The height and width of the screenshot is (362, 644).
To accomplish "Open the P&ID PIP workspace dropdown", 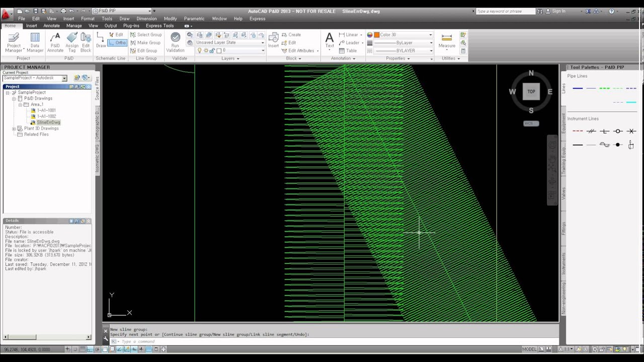I will (x=122, y=11).
